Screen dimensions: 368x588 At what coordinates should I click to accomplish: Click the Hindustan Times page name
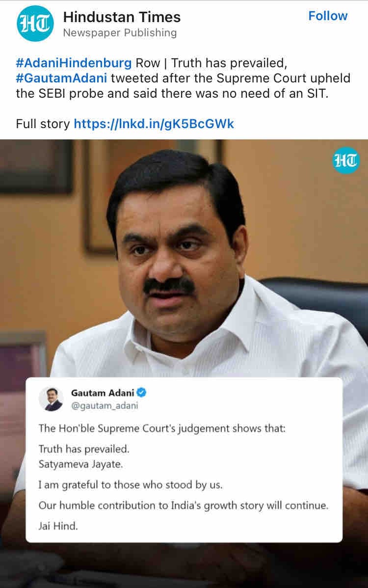(x=122, y=17)
